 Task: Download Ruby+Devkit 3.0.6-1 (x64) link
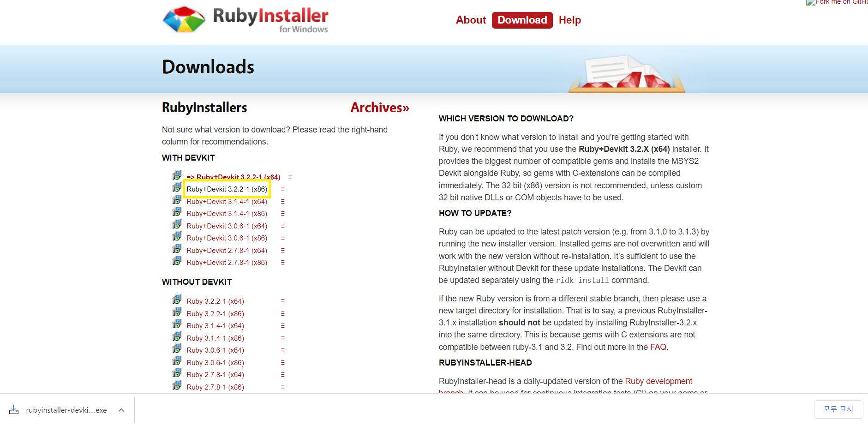point(227,226)
